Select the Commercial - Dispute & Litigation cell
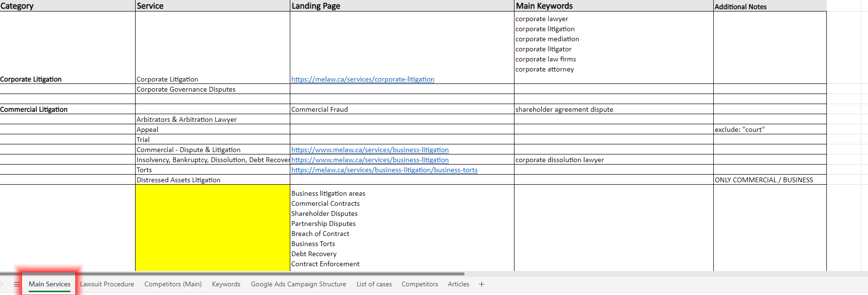Image resolution: width=868 pixels, height=295 pixels. (213, 150)
